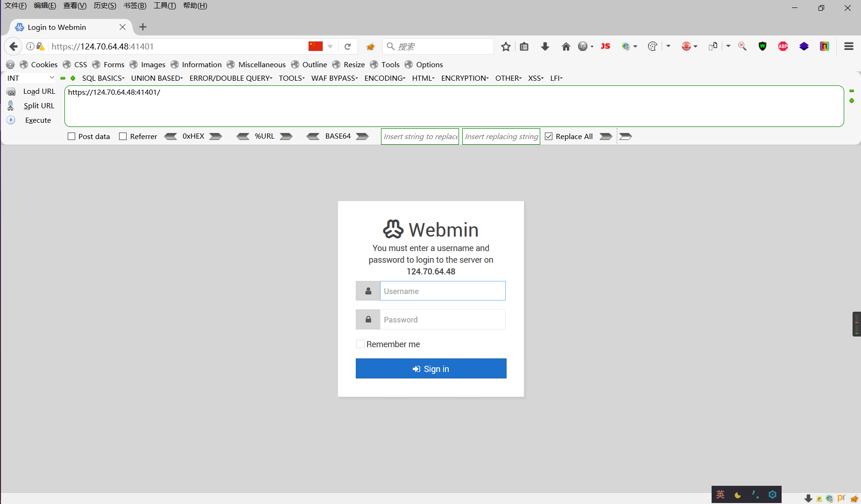Click the orange 'pr' status bar icon
This screenshot has height=504, width=861.
click(x=841, y=498)
